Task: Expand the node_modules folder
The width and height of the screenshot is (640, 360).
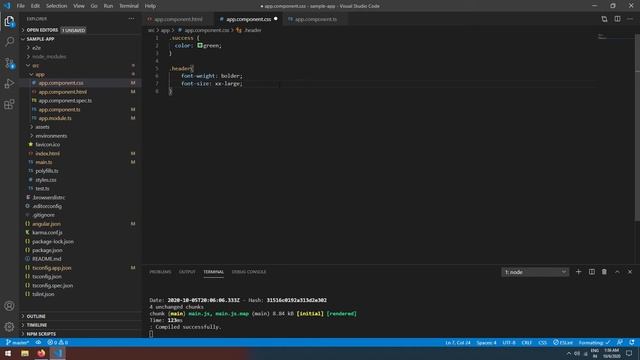Action: [80, 57]
